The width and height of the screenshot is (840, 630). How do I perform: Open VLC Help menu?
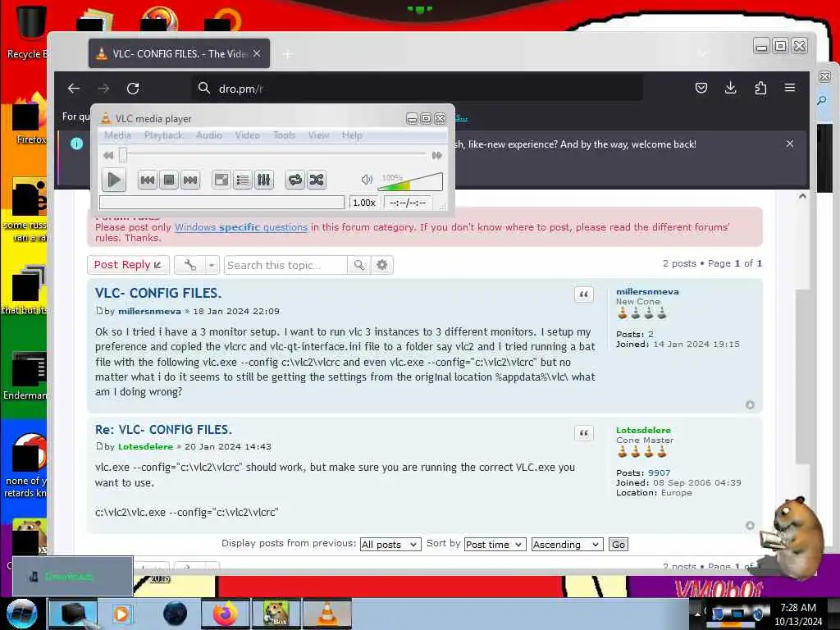(x=352, y=135)
